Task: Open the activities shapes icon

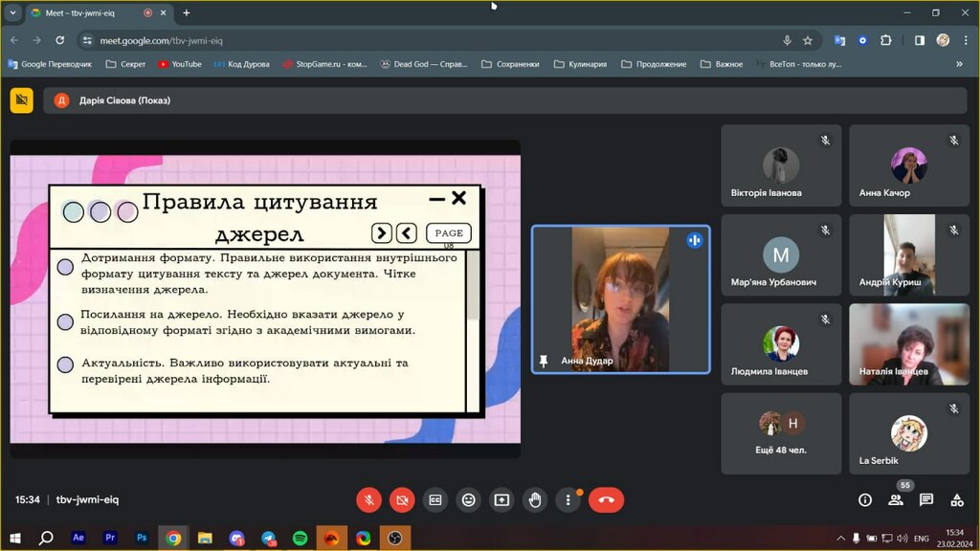Action: click(x=957, y=499)
